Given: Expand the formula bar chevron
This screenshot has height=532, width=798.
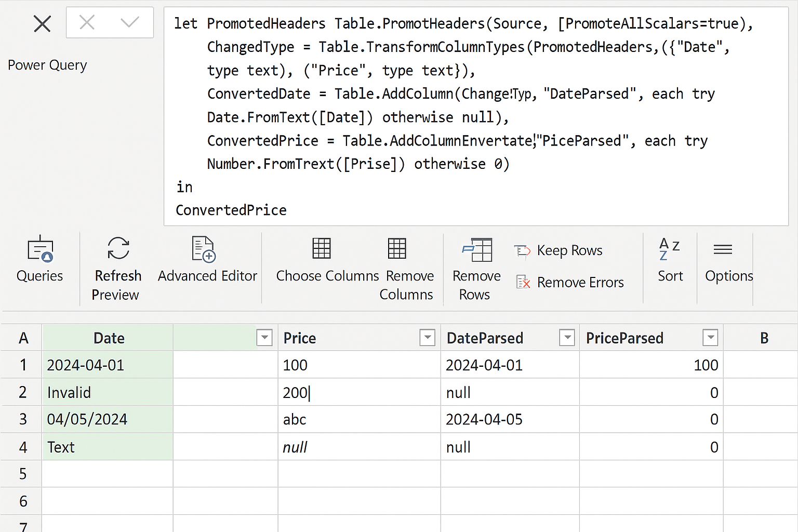Looking at the screenshot, I should (129, 22).
